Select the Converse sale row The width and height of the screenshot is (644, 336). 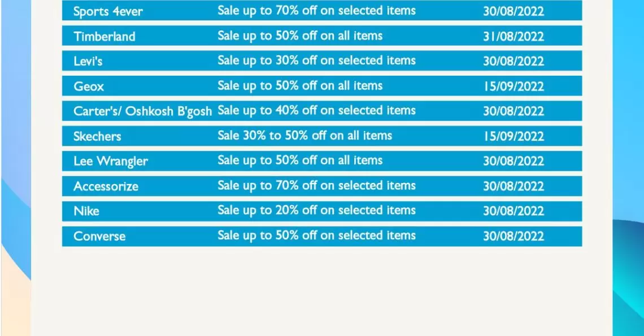click(x=322, y=236)
